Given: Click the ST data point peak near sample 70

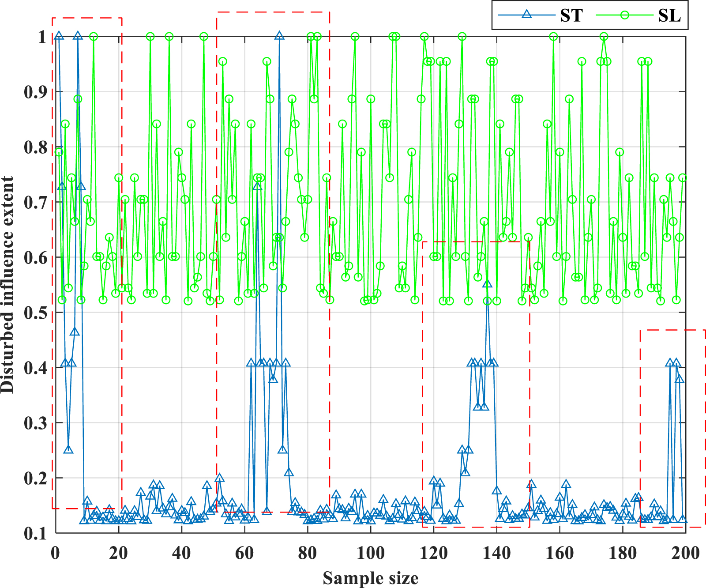Looking at the screenshot, I should 279,35.
